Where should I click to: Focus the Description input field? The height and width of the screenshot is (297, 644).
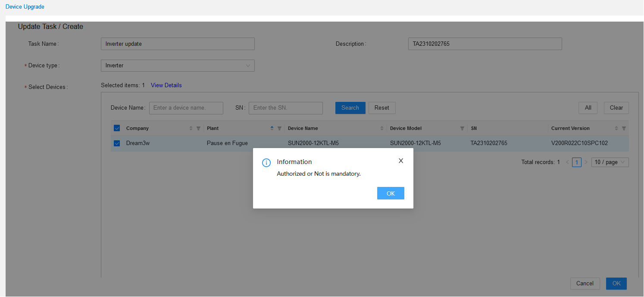[x=485, y=44]
